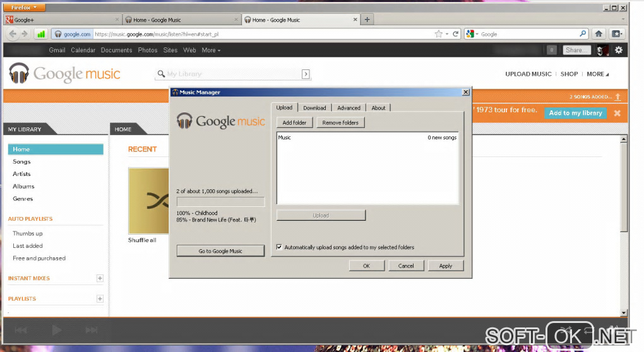Click the Remove folders button
644x352 pixels.
click(x=340, y=122)
